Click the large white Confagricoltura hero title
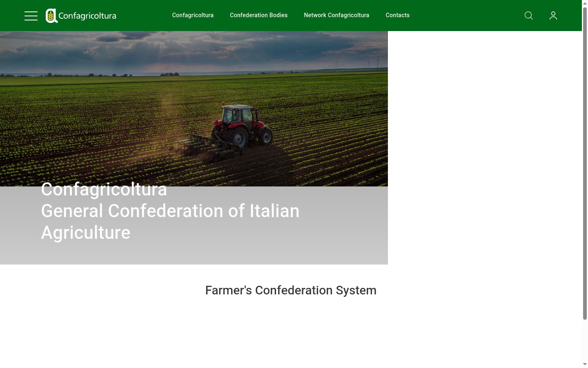The height and width of the screenshot is (368, 588). [x=104, y=189]
